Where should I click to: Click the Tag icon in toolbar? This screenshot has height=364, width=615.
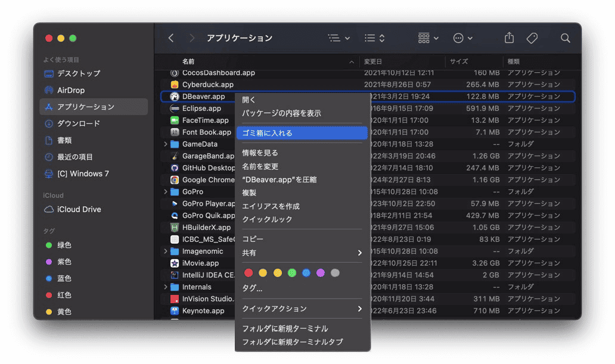(x=532, y=38)
